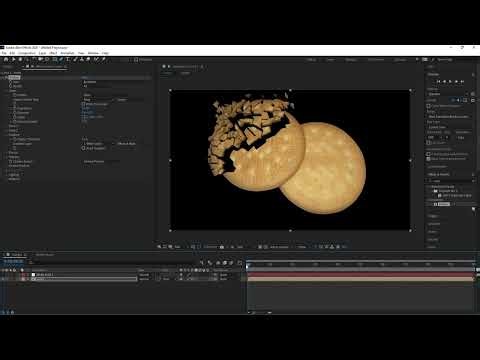Select the Brush tool
Image resolution: width=480 pixels, height=360 pixels.
(75, 59)
